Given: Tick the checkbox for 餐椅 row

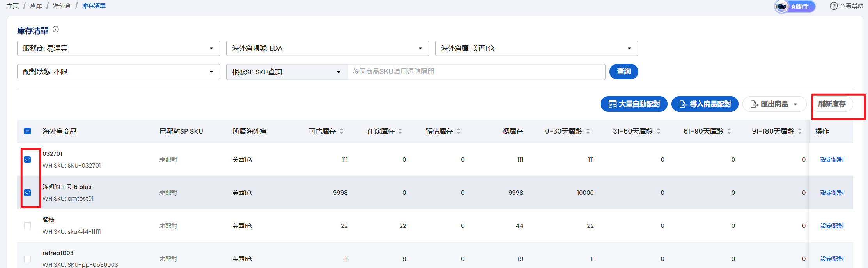Looking at the screenshot, I should pos(27,226).
